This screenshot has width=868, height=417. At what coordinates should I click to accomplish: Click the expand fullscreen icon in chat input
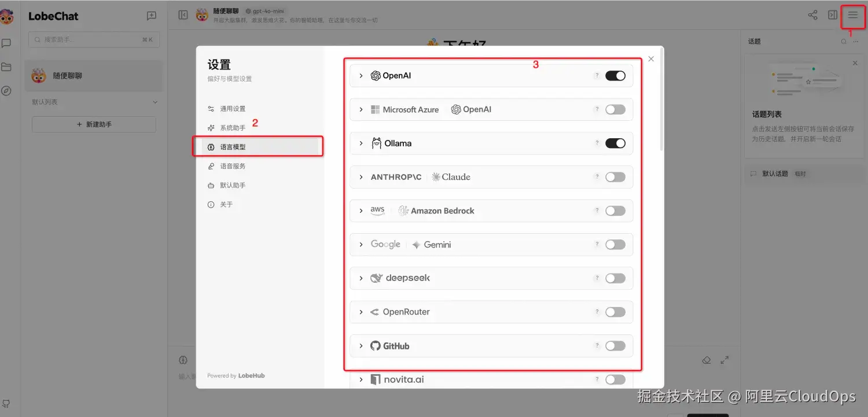pos(724,360)
